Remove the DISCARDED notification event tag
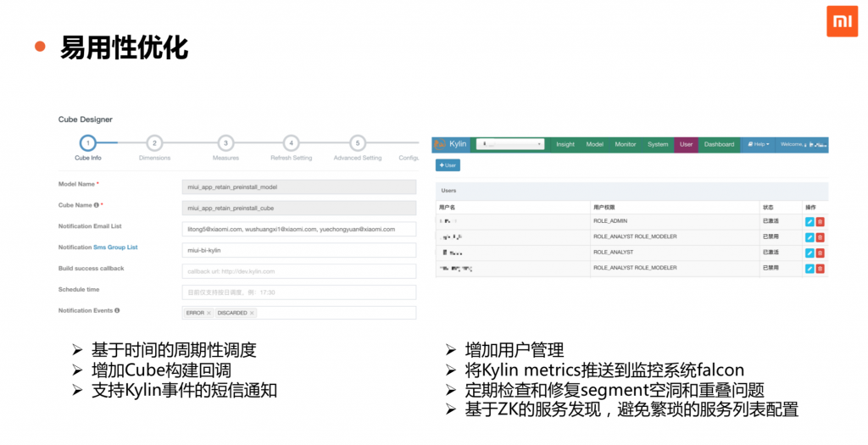This screenshot has width=868, height=445. (252, 314)
